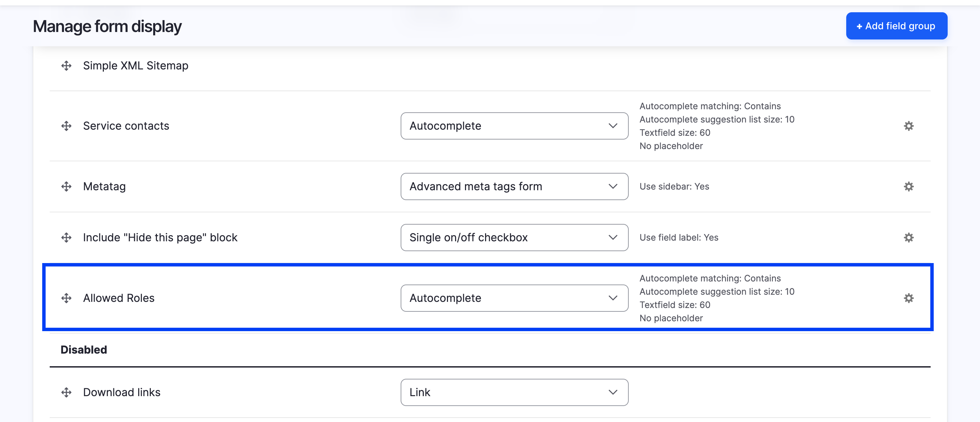Screen dimensions: 980x422
Task: Select the Allowed Roles field label
Action: click(x=119, y=298)
